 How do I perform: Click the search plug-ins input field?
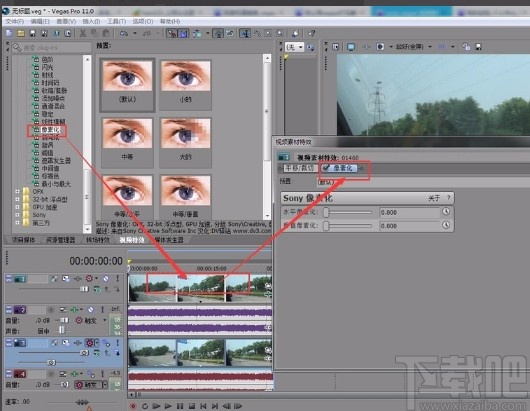click(51, 47)
